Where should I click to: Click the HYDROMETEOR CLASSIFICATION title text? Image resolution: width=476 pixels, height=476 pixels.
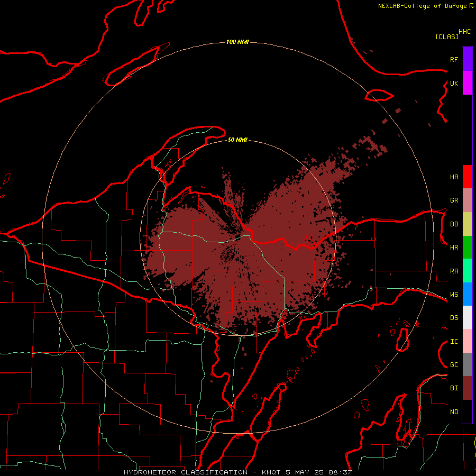point(186,472)
